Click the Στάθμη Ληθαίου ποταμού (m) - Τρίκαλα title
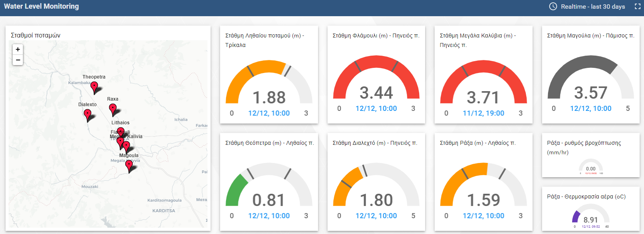 pyautogui.click(x=265, y=40)
